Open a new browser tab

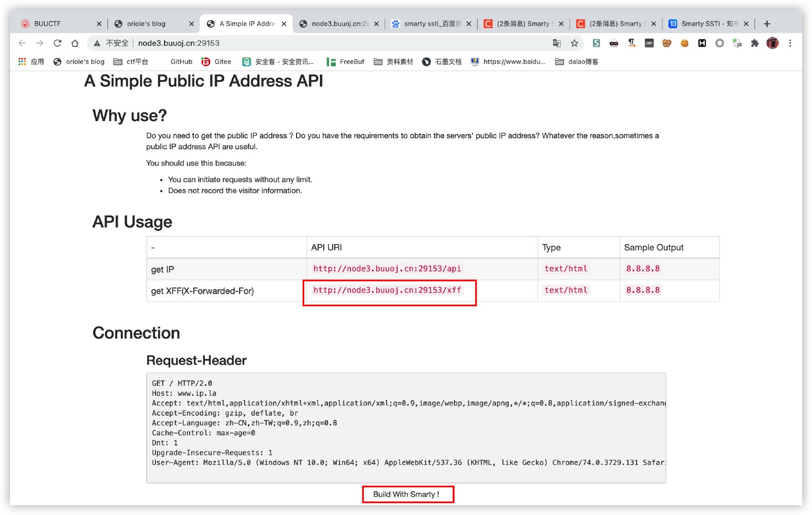point(767,24)
